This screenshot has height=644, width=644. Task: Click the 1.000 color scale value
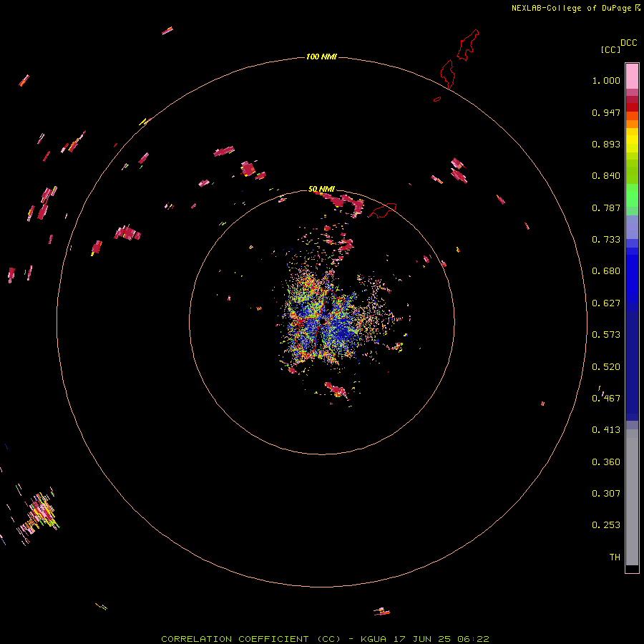[606, 80]
